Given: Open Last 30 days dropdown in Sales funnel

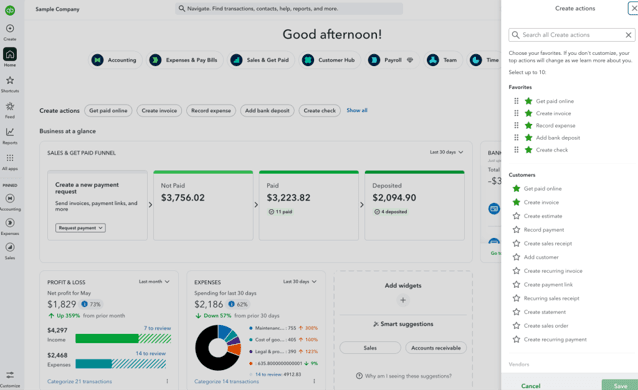Looking at the screenshot, I should click(x=446, y=152).
